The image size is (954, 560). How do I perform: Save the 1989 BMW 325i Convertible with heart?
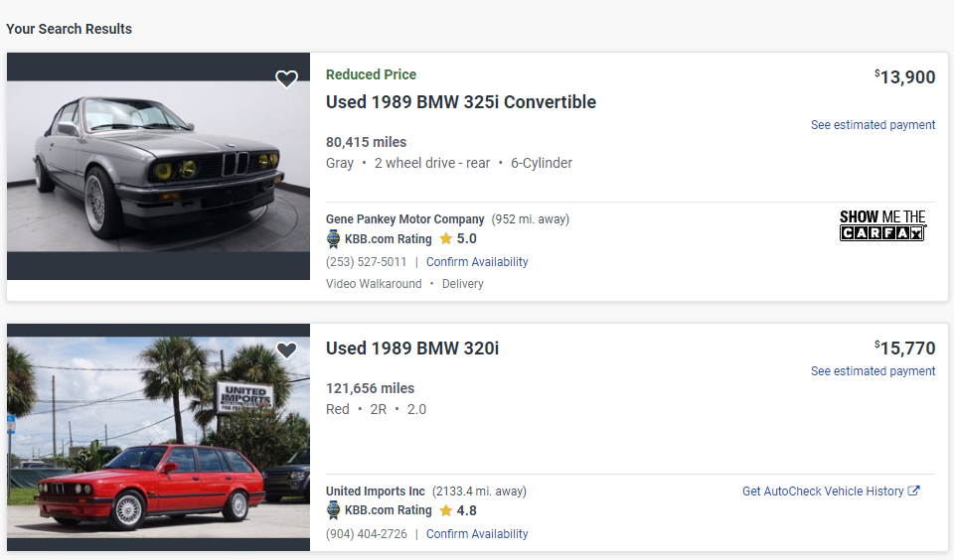tap(286, 79)
